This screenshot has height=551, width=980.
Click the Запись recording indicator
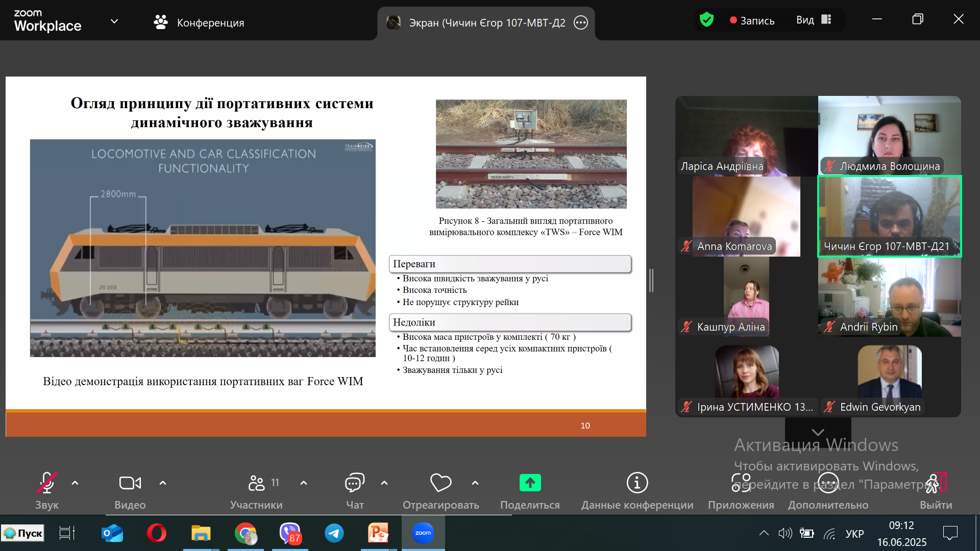click(x=752, y=20)
